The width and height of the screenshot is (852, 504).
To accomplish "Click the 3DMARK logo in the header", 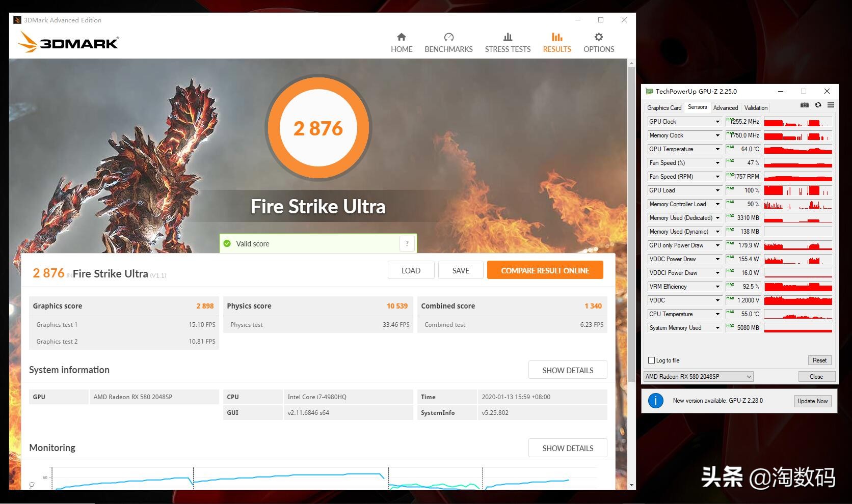I will [x=68, y=42].
